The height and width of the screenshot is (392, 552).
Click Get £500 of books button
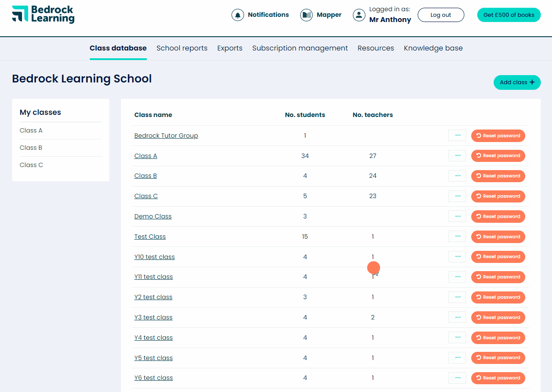pos(508,15)
